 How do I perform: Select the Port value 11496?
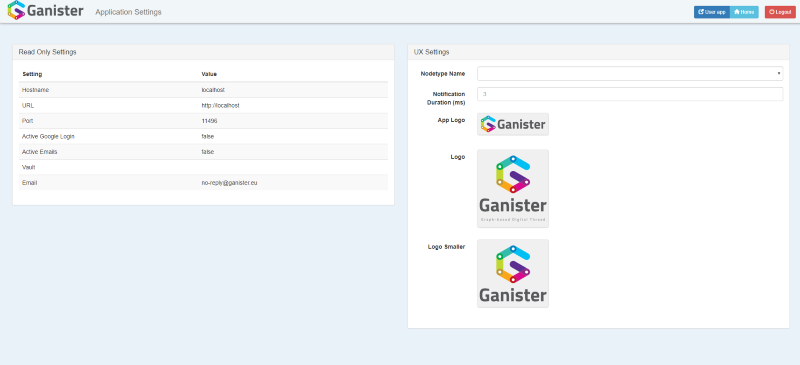(209, 121)
